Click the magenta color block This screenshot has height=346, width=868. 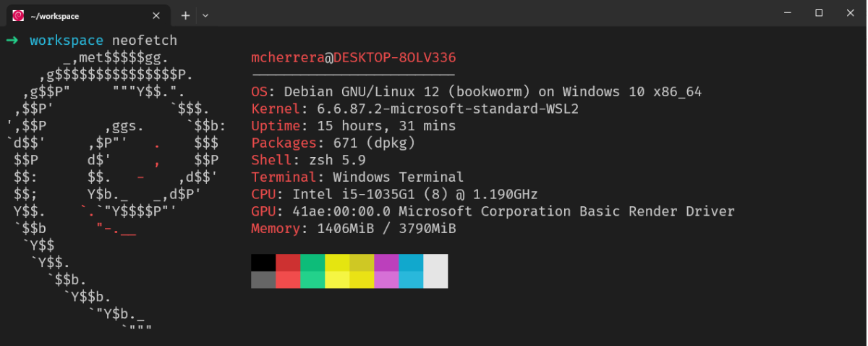coord(386,263)
